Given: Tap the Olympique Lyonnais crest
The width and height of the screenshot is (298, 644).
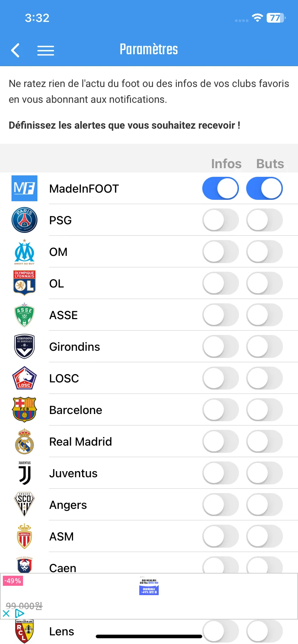Looking at the screenshot, I should click(24, 283).
